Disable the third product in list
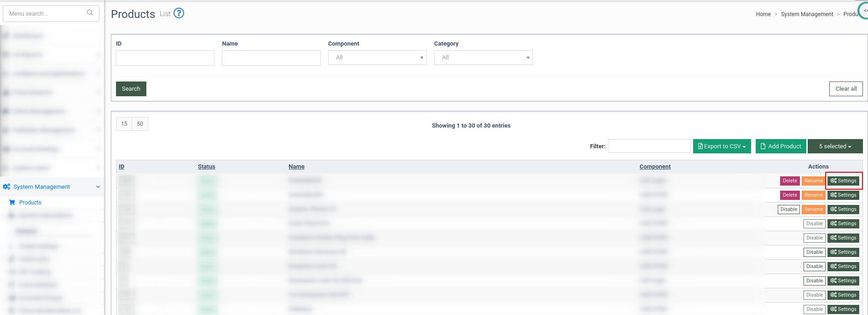 point(788,210)
